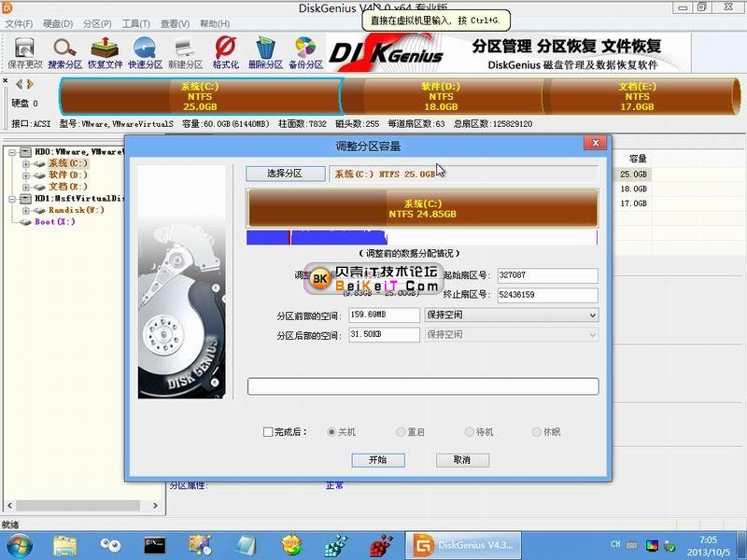Select the 休眠 hibernate radio button
The height and width of the screenshot is (560, 747).
tap(536, 432)
